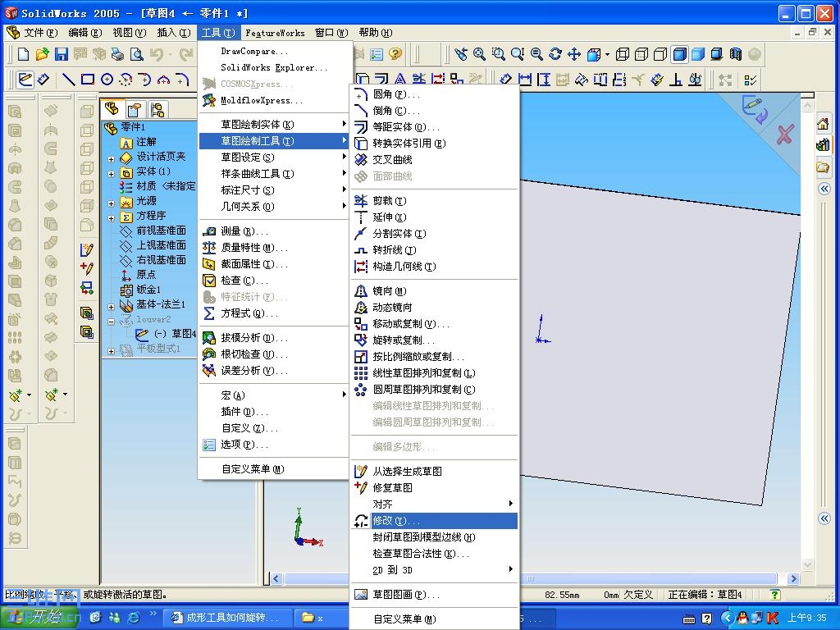Click the horizontal scrollbar left arrow
Image resolution: width=840 pixels, height=630 pixels.
click(276, 578)
